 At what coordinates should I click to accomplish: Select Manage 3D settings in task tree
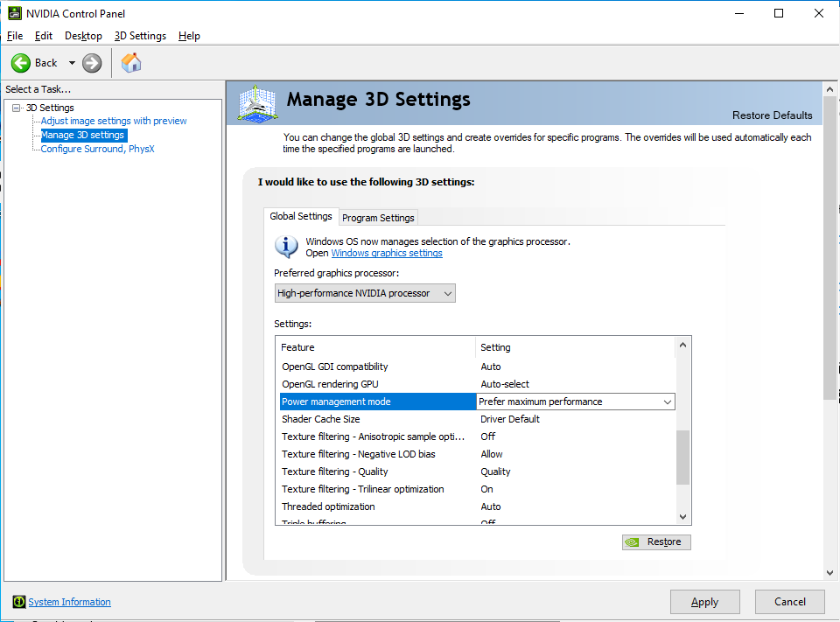click(x=82, y=135)
